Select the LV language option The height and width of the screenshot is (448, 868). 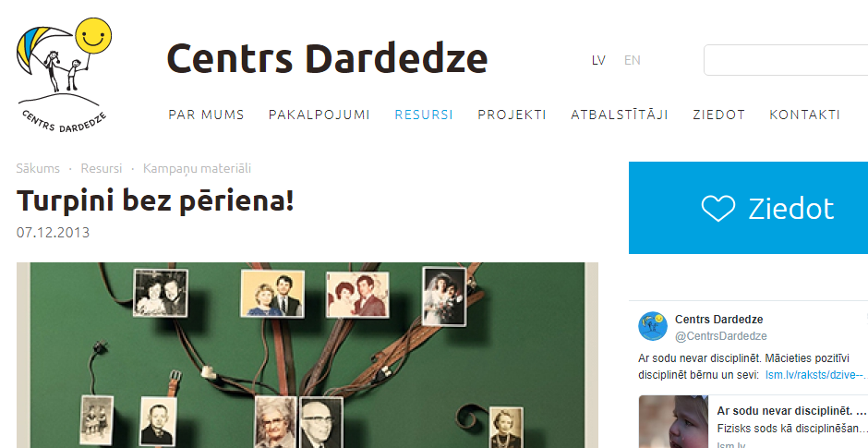point(598,60)
